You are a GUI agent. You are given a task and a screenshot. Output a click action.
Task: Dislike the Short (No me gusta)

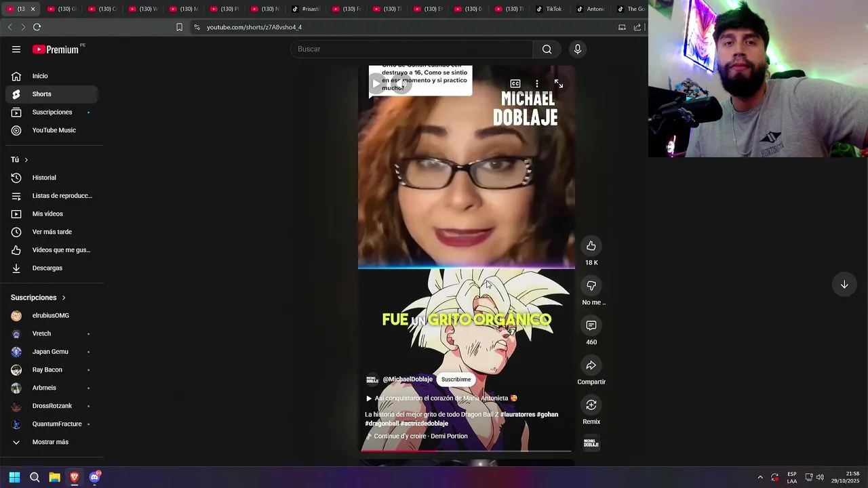click(x=591, y=286)
